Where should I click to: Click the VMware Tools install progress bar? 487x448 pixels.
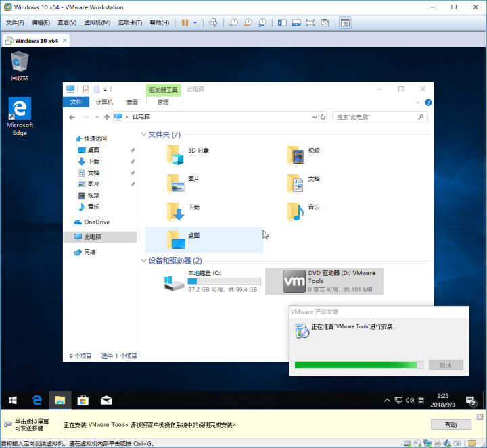pyautogui.click(x=358, y=365)
